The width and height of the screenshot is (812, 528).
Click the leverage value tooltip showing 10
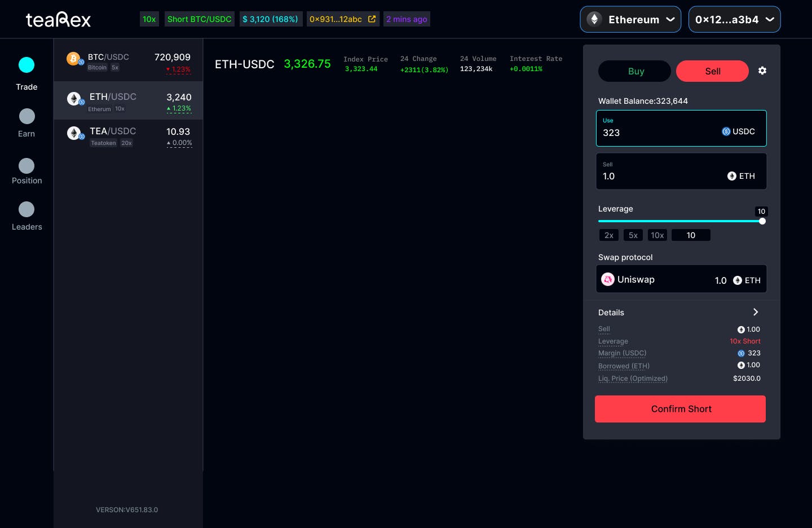(x=761, y=212)
